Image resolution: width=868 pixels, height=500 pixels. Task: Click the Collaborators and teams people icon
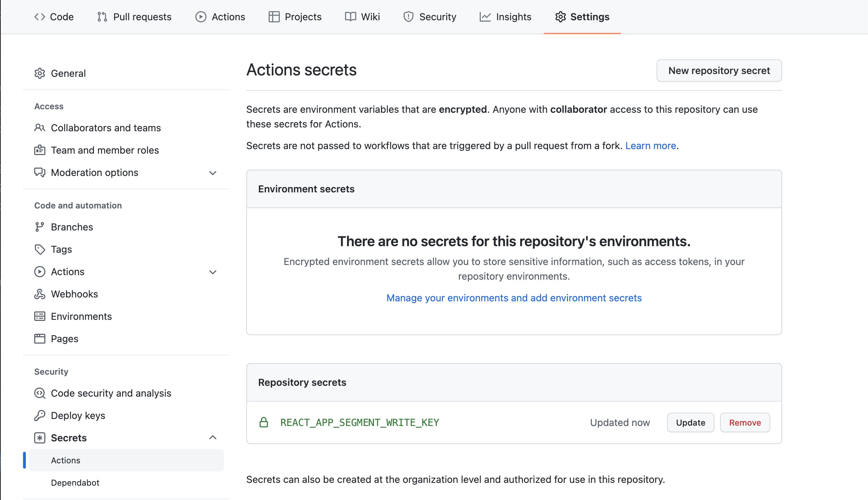[x=40, y=128]
